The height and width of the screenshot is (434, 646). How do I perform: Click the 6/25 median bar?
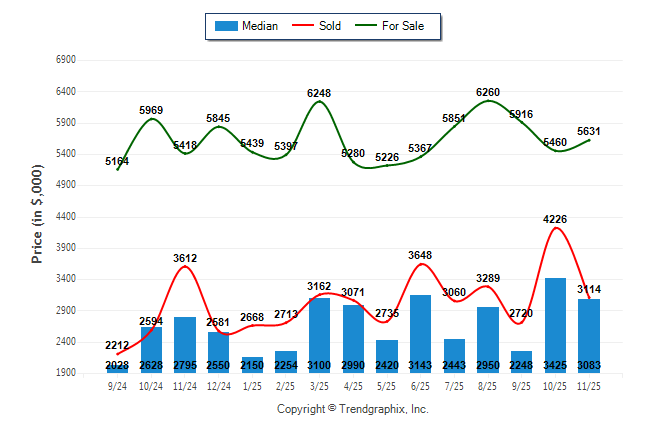pos(421,333)
